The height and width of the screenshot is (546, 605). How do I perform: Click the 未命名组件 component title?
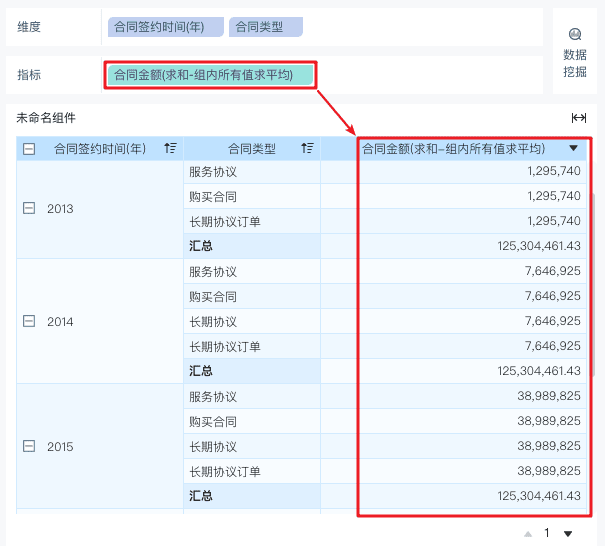[46, 118]
